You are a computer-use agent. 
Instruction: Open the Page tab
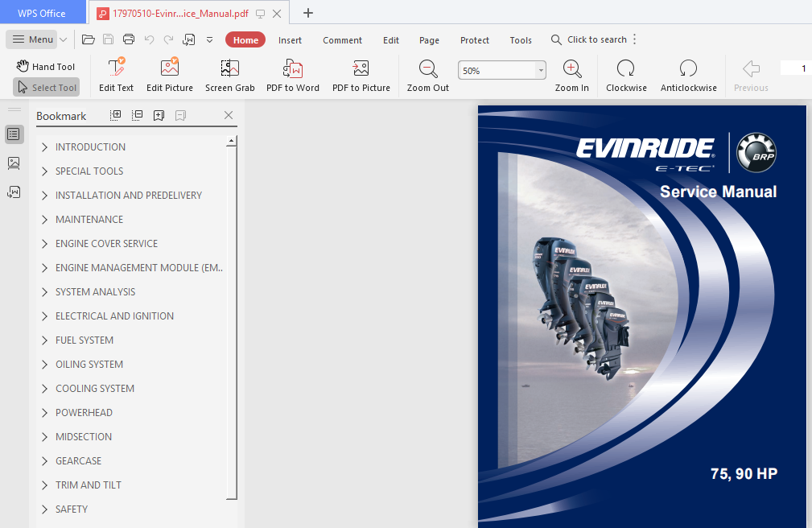pos(429,40)
